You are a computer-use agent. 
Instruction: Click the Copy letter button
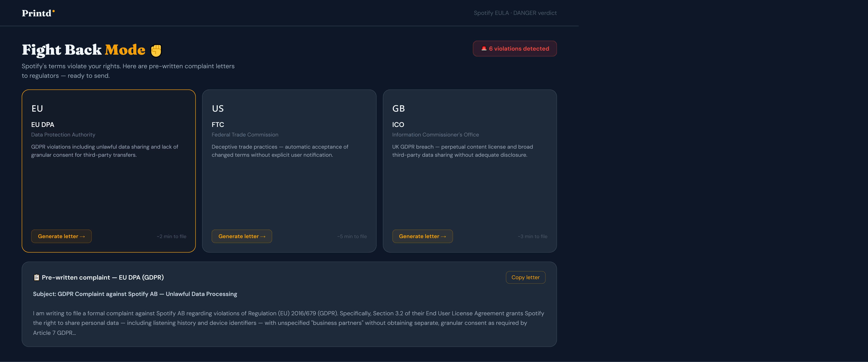click(x=525, y=277)
